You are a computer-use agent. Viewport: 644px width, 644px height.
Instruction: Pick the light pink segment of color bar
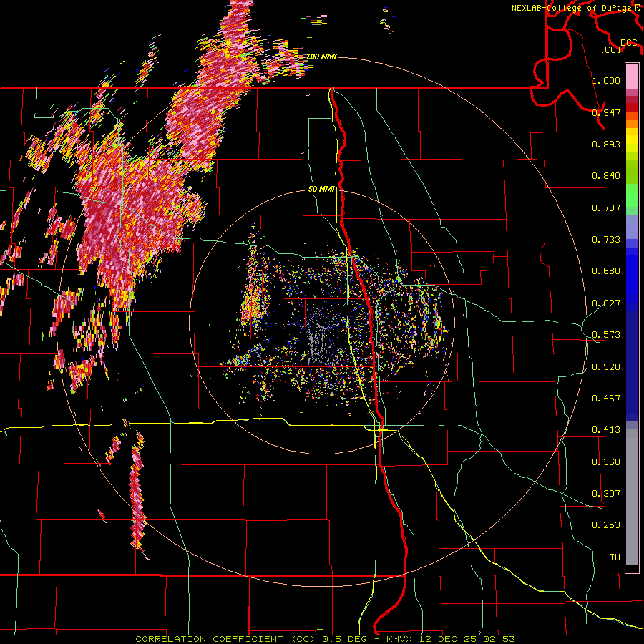tap(632, 77)
